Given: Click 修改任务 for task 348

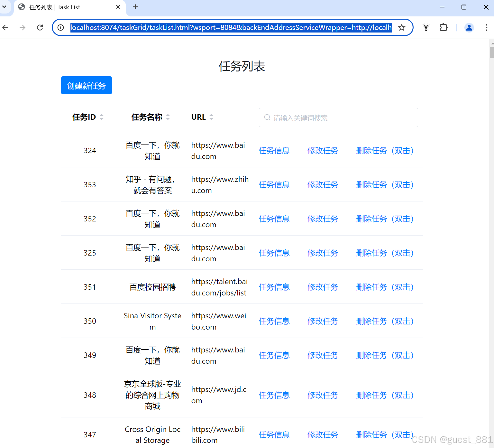Looking at the screenshot, I should [323, 395].
